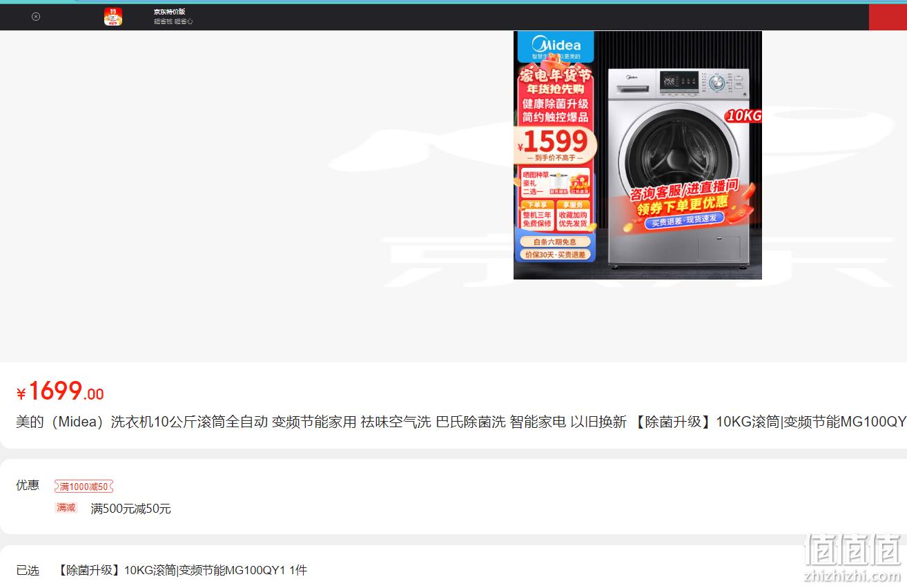
Task: Click the 优惠 label
Action: point(28,485)
